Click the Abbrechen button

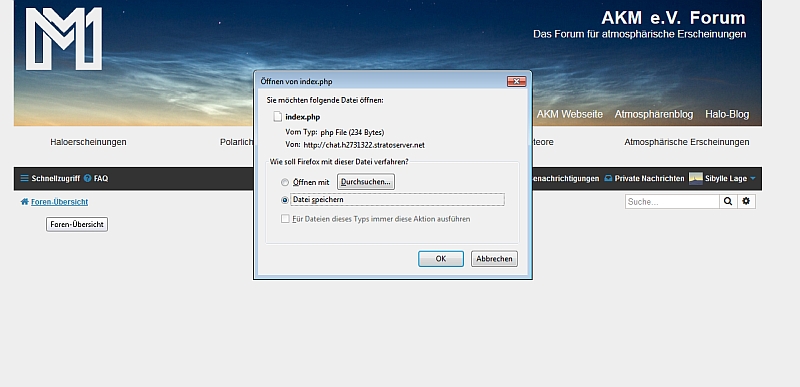494,259
